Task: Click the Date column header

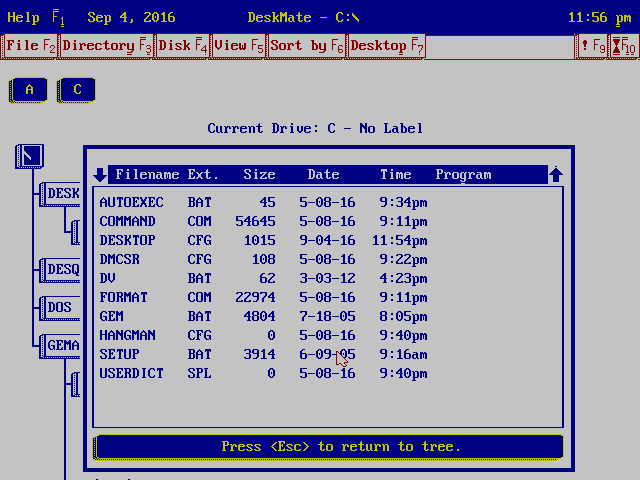Action: (323, 175)
